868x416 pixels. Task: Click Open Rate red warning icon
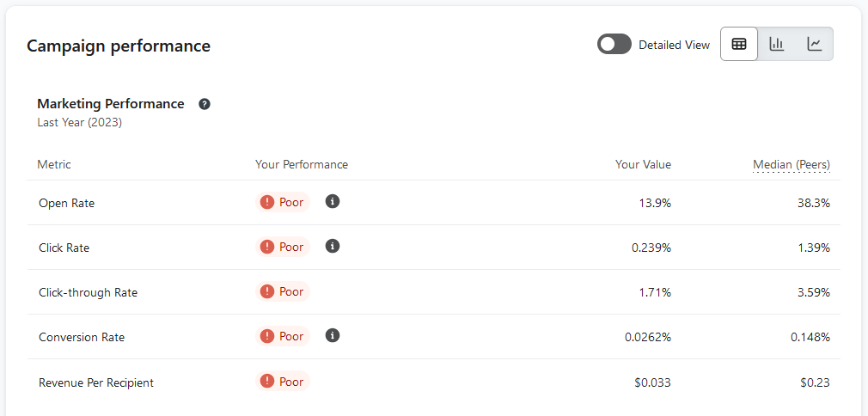click(267, 202)
